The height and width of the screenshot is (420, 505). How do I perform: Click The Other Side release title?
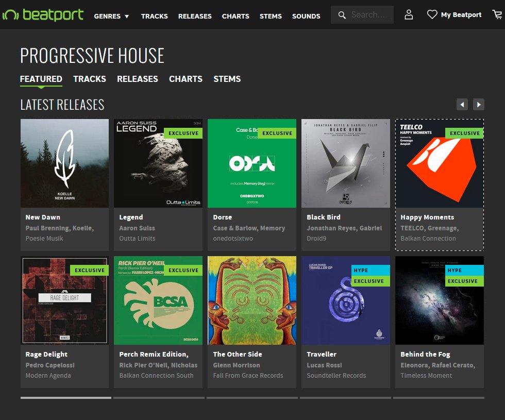click(x=238, y=355)
